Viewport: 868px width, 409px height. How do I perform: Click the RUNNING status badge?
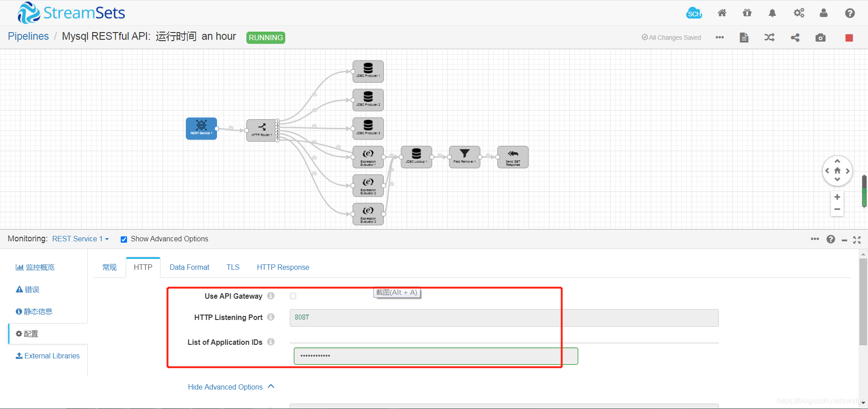pyautogui.click(x=266, y=38)
